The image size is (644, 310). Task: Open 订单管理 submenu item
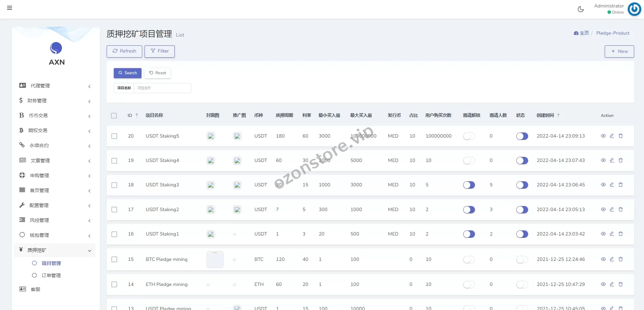click(x=51, y=275)
